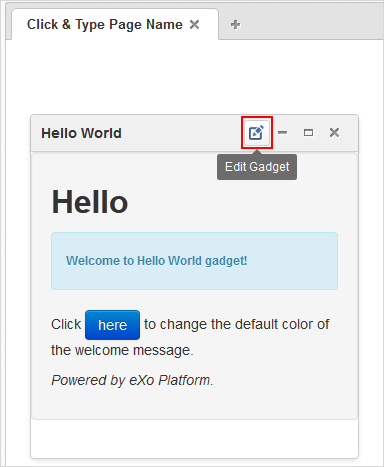Minimize the Hello World gadget
Viewport: 384px width, 467px height.
tap(282, 133)
